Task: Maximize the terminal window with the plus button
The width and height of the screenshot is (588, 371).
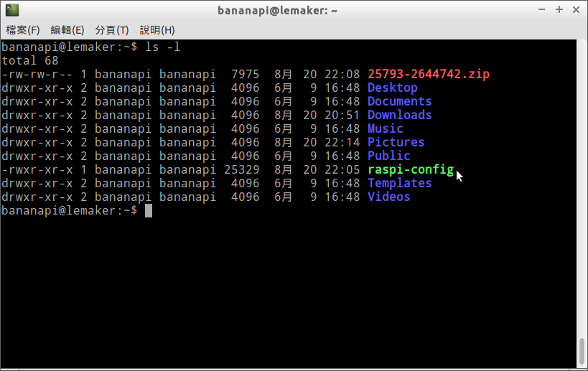Action: (x=559, y=10)
